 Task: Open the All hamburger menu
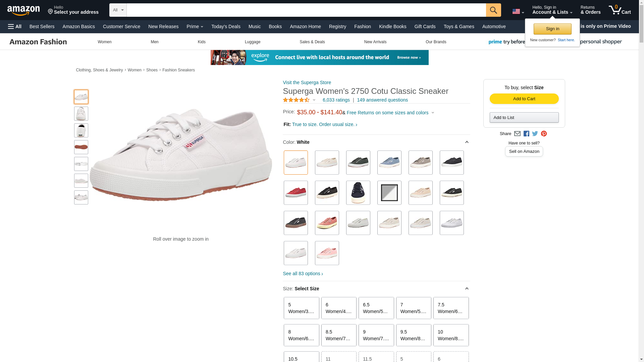pos(15,26)
